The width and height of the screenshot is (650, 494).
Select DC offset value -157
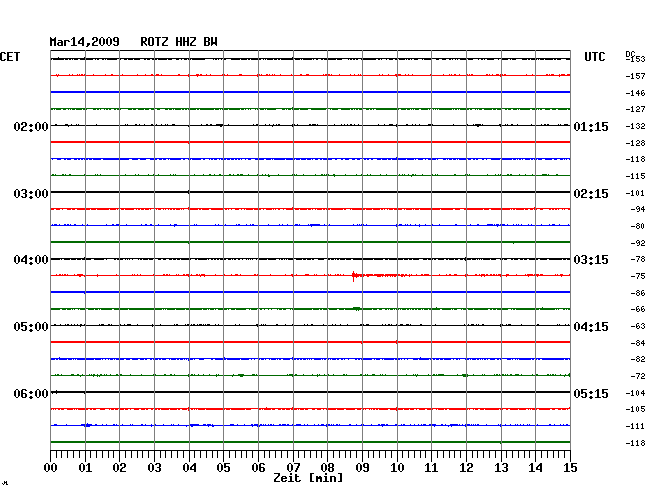635,76
